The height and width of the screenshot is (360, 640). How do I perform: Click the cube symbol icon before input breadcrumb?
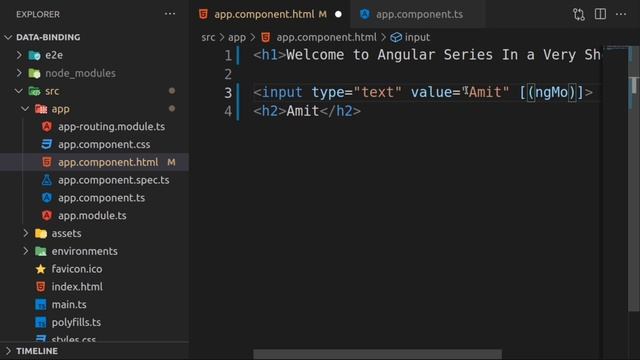click(x=396, y=38)
